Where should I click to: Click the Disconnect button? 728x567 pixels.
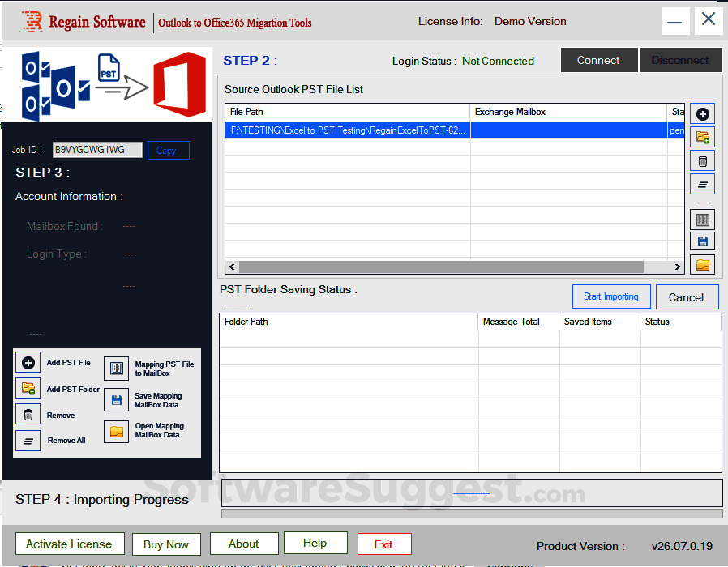point(680,60)
